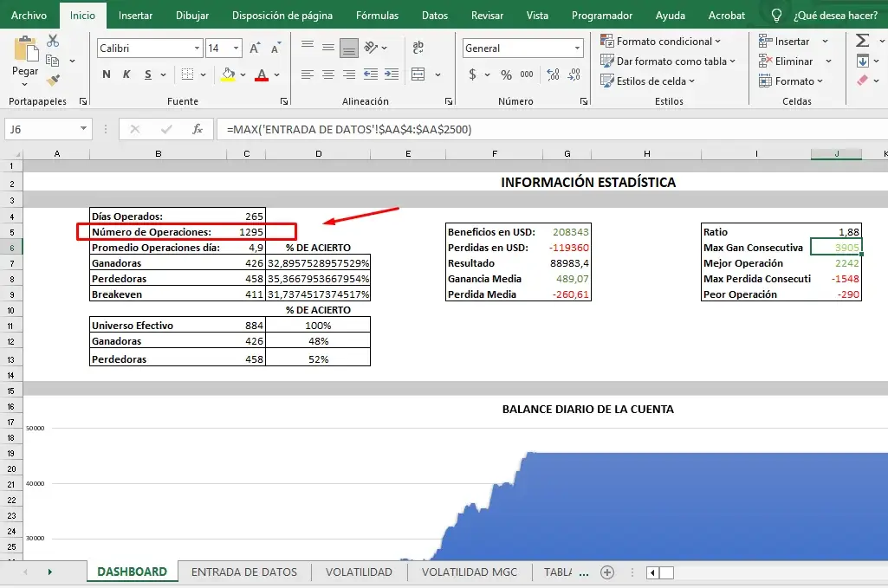888x588 pixels.
Task: Toggle bold formatting (N)
Action: pos(107,75)
